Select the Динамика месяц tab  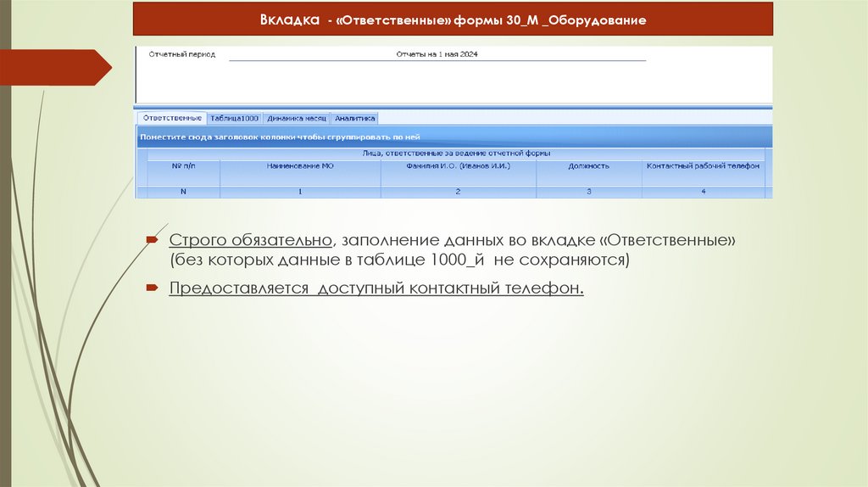[296, 118]
